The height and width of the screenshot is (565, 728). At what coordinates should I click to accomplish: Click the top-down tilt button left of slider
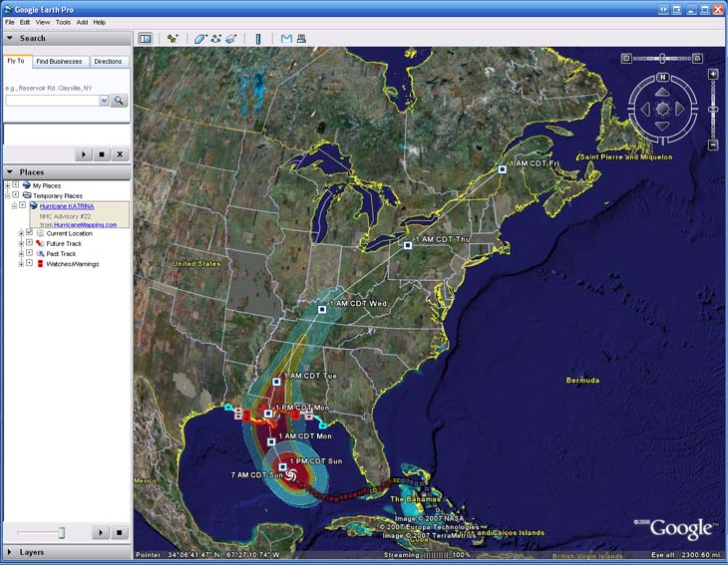[626, 59]
